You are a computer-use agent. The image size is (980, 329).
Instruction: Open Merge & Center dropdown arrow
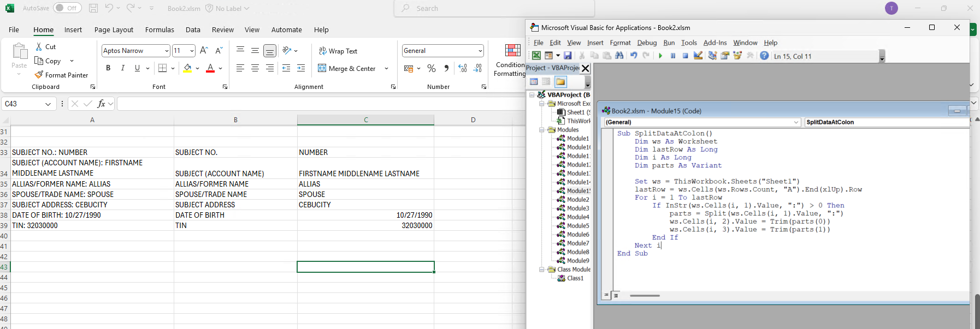(x=386, y=69)
